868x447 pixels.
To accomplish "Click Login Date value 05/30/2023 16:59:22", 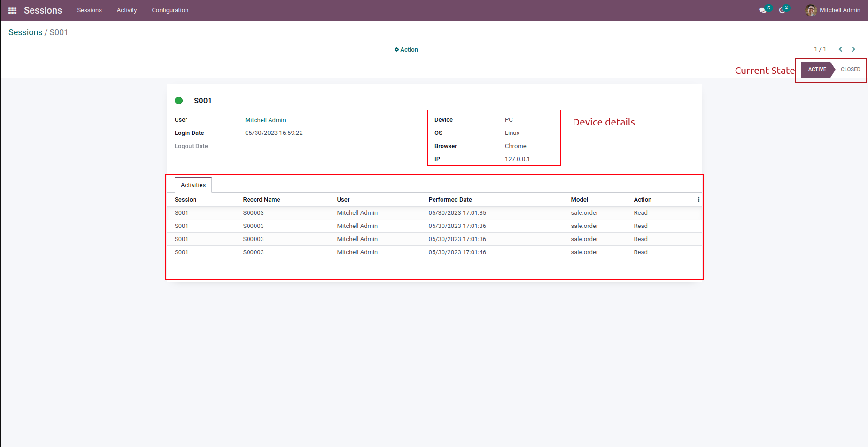I will [274, 133].
